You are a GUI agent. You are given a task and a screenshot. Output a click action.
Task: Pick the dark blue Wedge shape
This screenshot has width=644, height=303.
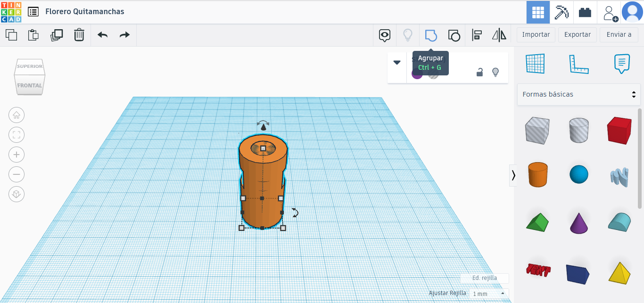coord(578,274)
